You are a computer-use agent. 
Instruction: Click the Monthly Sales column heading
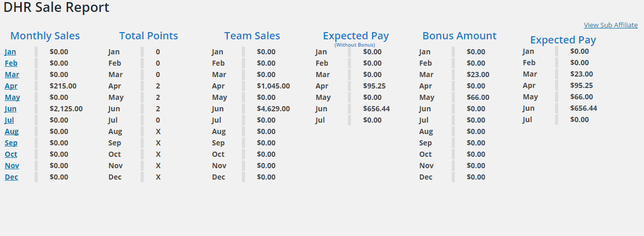tap(45, 36)
